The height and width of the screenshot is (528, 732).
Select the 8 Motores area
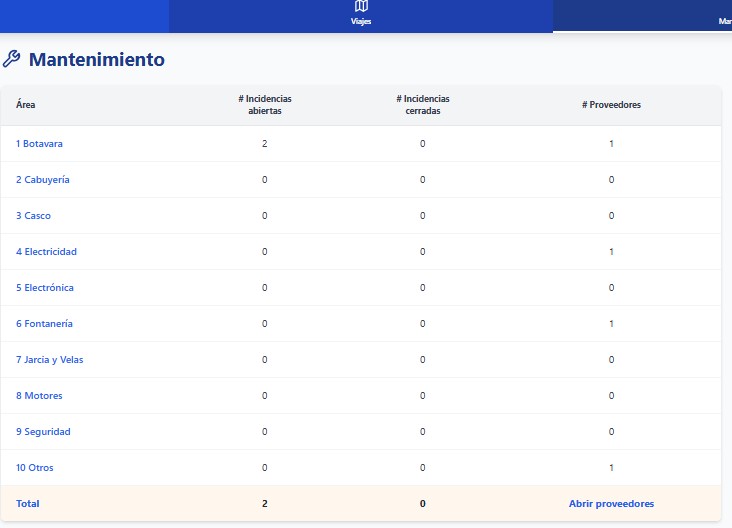[39, 396]
